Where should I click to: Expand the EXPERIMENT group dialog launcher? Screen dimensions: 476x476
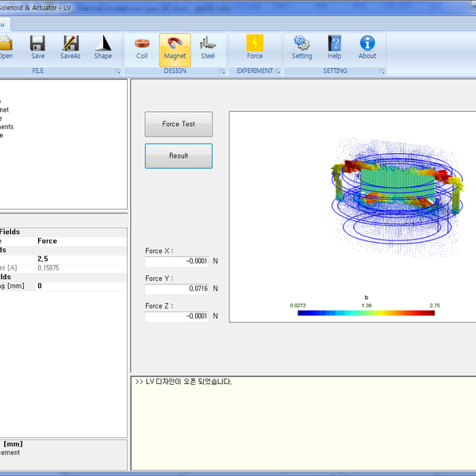point(278,71)
